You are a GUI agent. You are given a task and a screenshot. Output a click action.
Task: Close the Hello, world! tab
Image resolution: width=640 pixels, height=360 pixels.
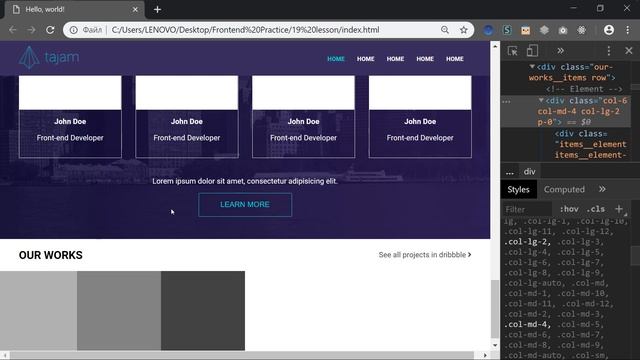pyautogui.click(x=135, y=9)
